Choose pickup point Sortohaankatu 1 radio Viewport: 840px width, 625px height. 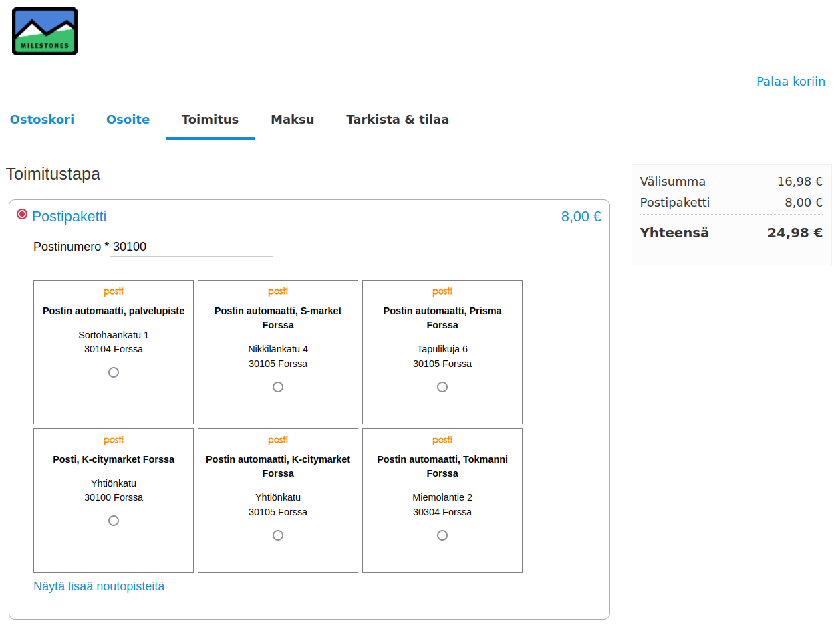point(114,372)
